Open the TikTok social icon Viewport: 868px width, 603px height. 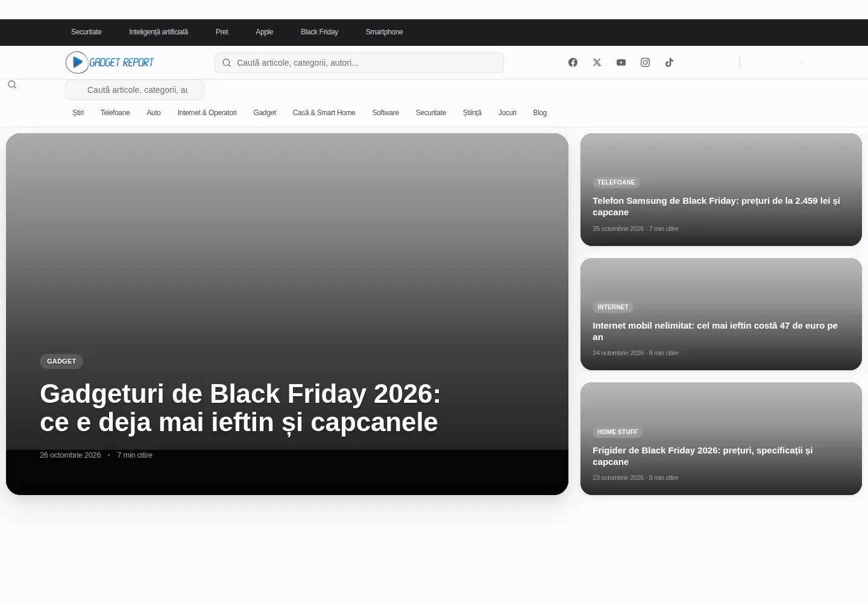(x=669, y=63)
